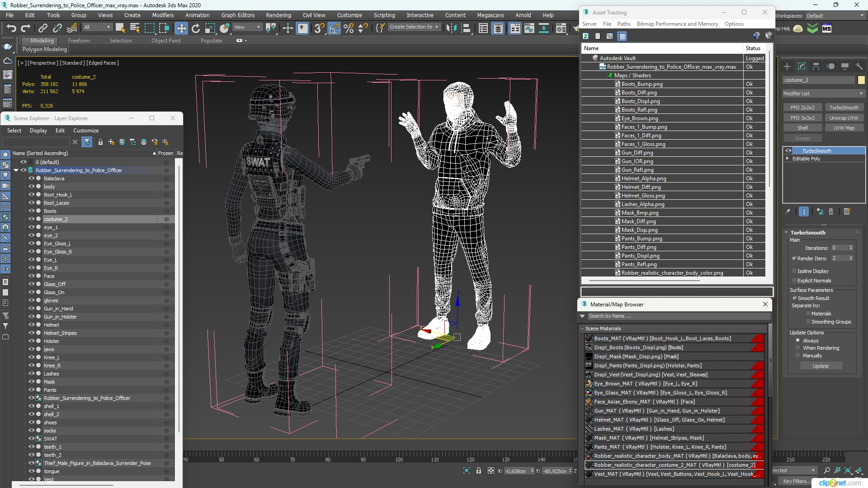Viewport: 868px width, 488px height.
Task: Click the Shell modifier button
Action: click(x=802, y=128)
